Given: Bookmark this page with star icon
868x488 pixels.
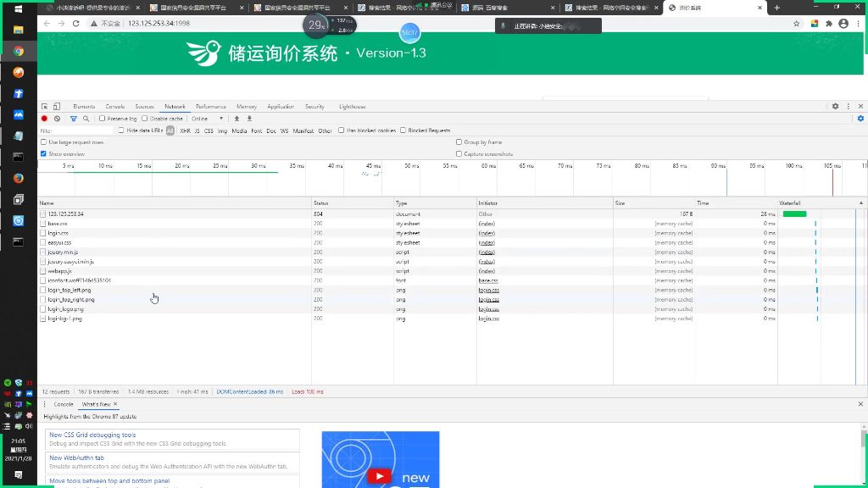Looking at the screenshot, I should click(797, 23).
